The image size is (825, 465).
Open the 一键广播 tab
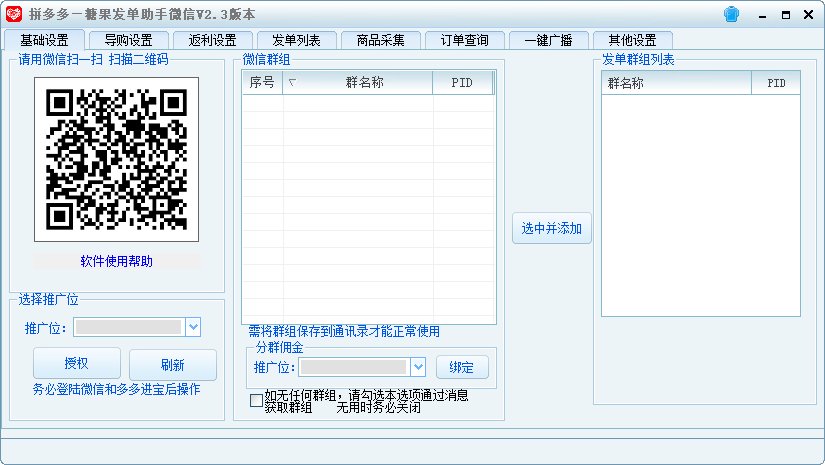548,40
